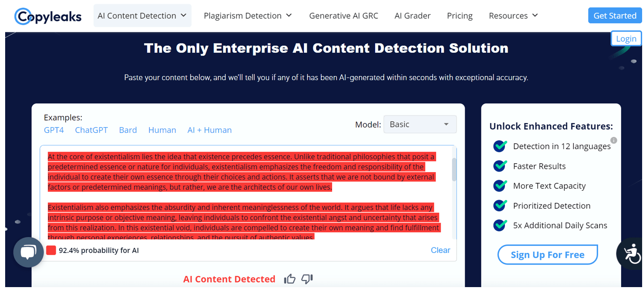Load the Bard example

point(128,130)
